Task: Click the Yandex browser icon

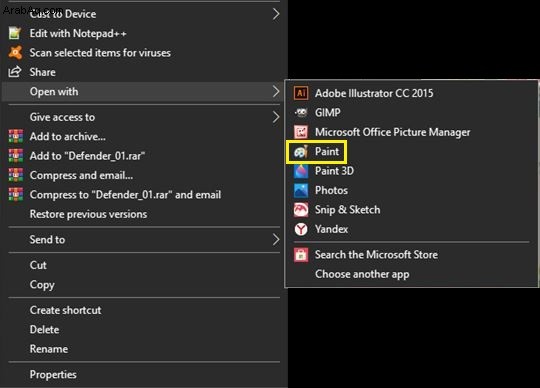Action: (301, 229)
